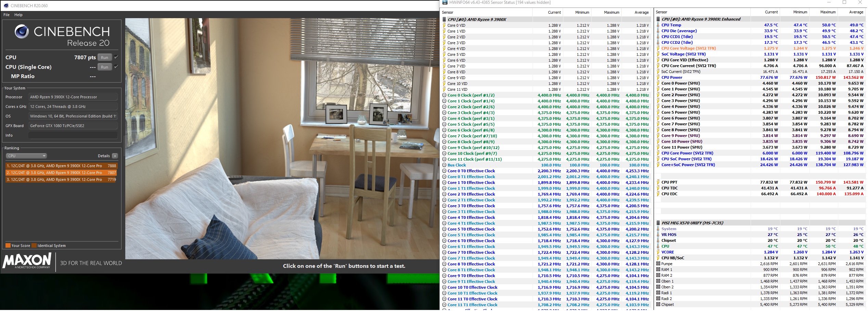Click the clock icon beside Core 0 T0 Effective Clock
This screenshot has width=868, height=311.
pyautogui.click(x=444, y=171)
